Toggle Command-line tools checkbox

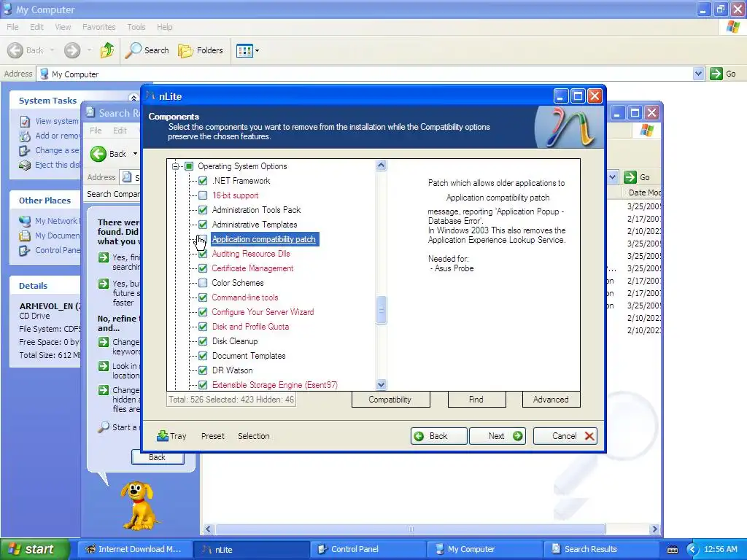click(203, 297)
